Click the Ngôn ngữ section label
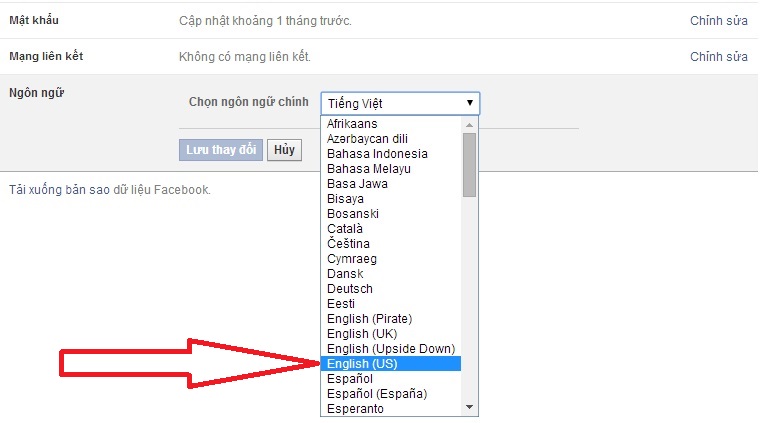This screenshot has height=423, width=771. [x=36, y=92]
